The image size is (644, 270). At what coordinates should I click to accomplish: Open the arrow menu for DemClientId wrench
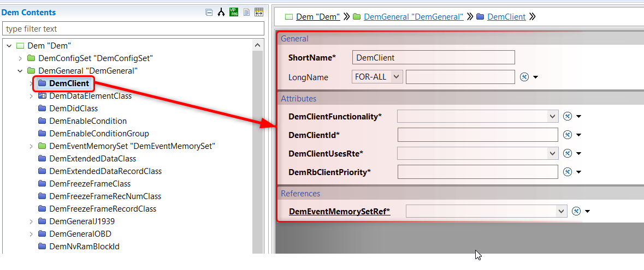pos(578,135)
